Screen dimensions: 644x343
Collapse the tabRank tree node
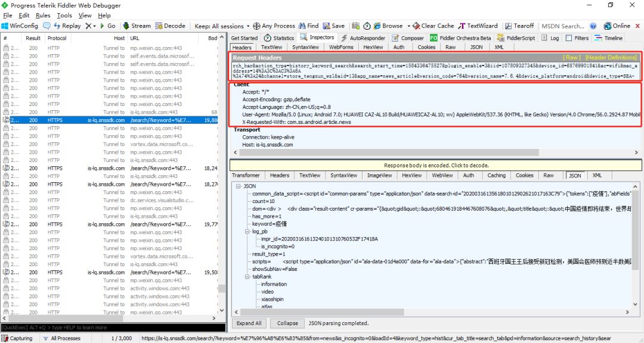pyautogui.click(x=247, y=276)
